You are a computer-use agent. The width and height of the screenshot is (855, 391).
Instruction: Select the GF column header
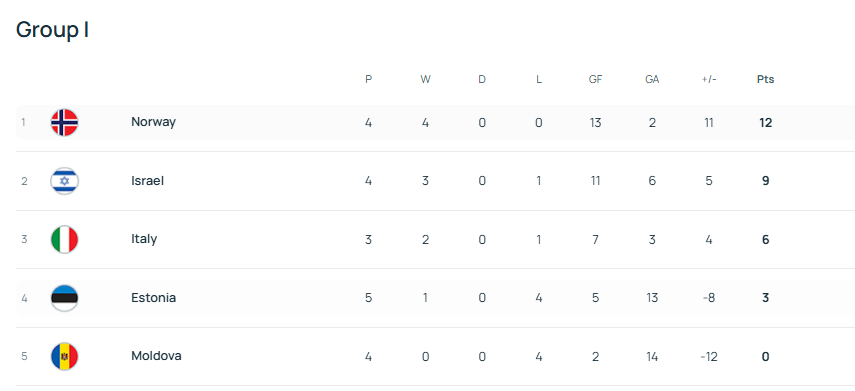595,80
